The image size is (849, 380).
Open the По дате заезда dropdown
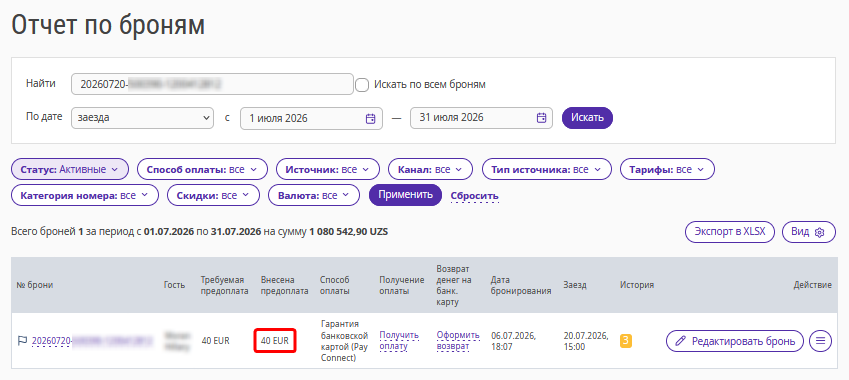tap(142, 118)
